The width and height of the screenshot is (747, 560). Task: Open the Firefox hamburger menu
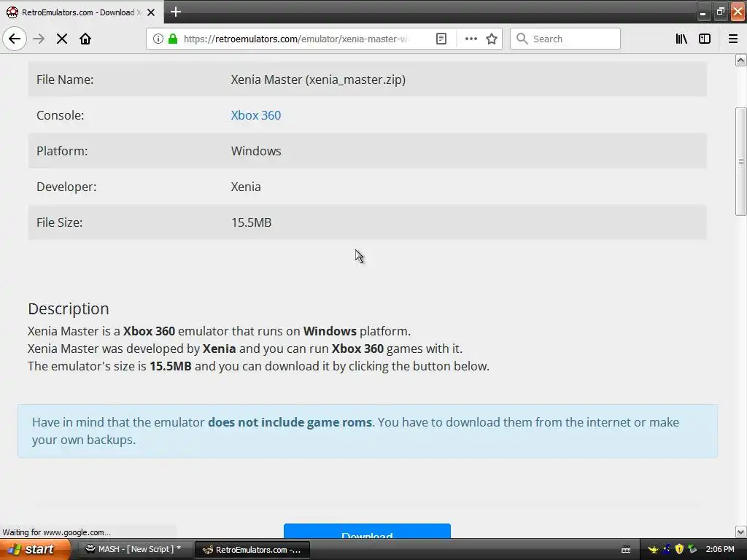[732, 39]
